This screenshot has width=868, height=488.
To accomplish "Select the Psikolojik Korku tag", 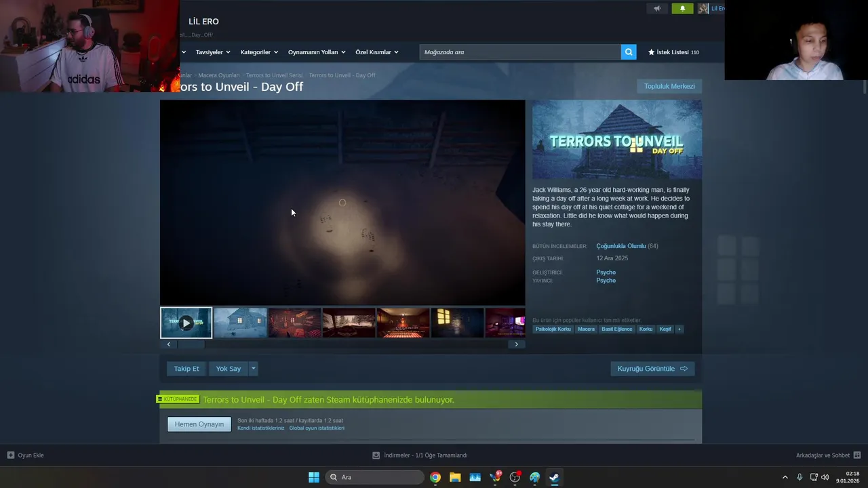I will click(x=553, y=329).
